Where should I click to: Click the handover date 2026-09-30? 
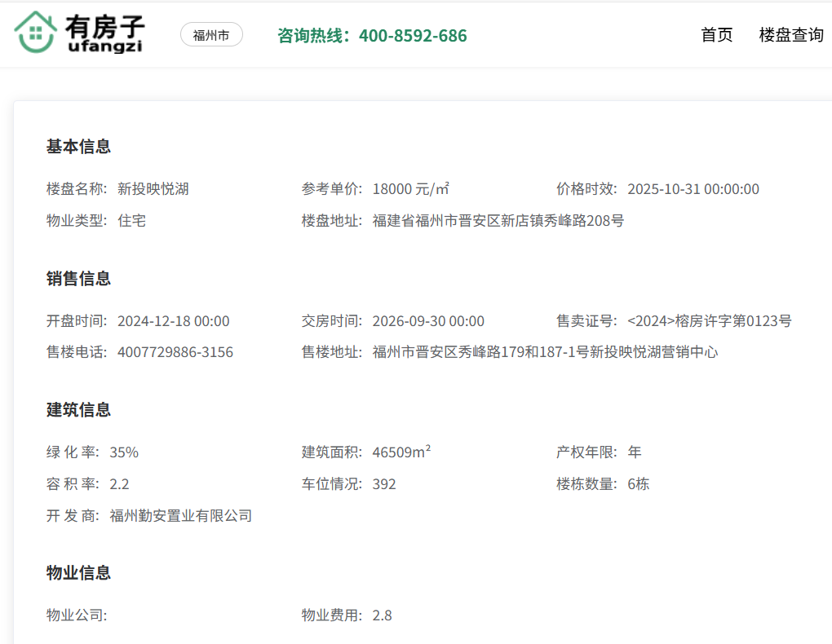click(428, 321)
